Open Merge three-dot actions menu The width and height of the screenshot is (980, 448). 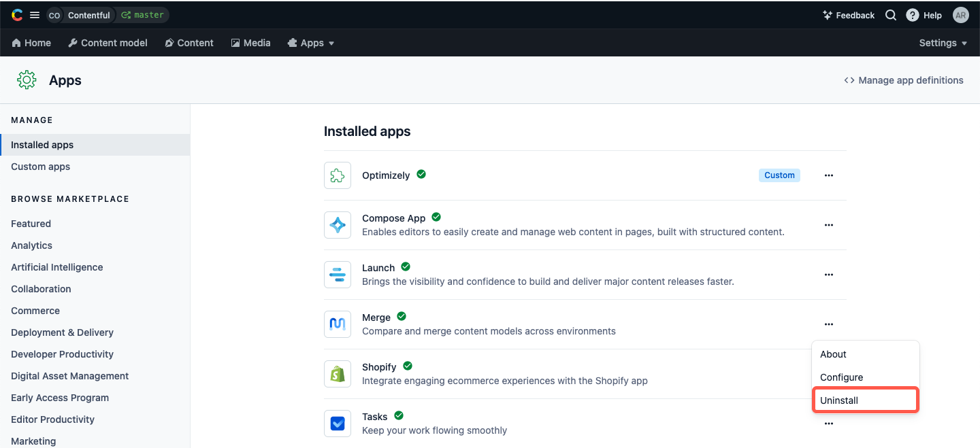[829, 324]
